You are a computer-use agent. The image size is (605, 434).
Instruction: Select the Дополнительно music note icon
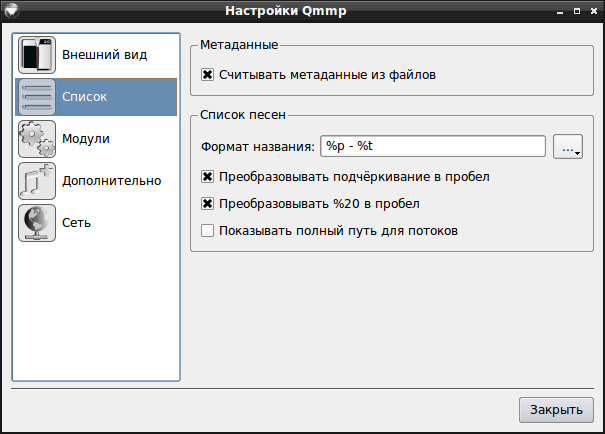pos(37,181)
